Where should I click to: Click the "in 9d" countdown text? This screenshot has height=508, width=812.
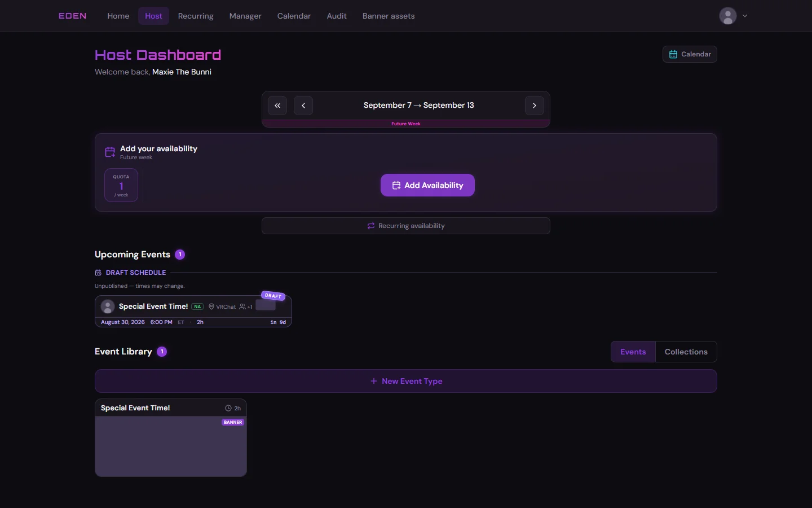[278, 322]
